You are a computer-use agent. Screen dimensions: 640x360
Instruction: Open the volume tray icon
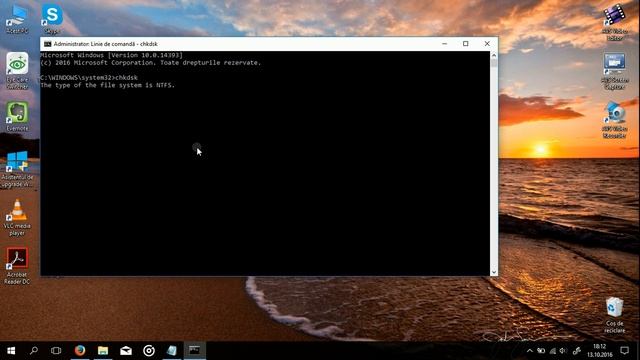[x=563, y=351]
